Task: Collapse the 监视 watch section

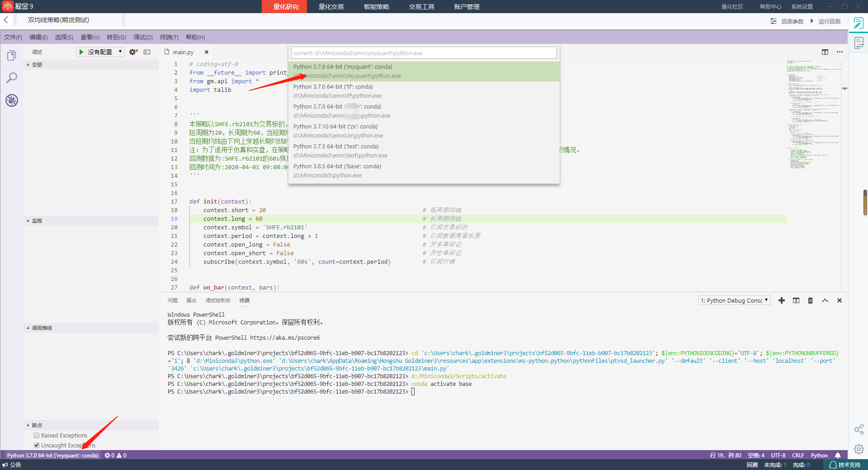Action: tap(90, 221)
